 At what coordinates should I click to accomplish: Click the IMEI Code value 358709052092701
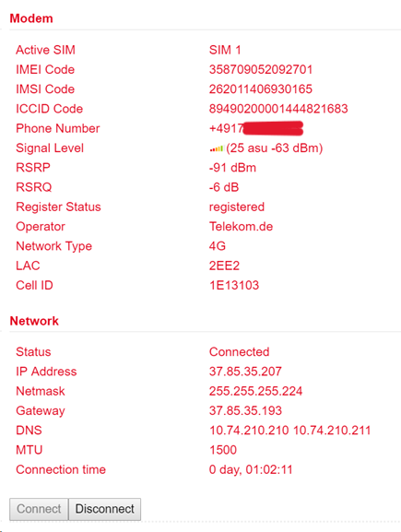[x=261, y=69]
